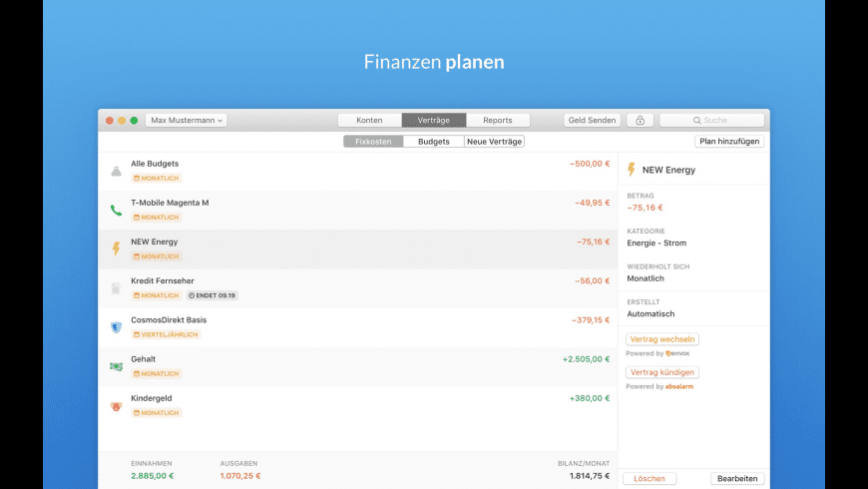Select the CosmosDirekt Basis entry
868x489 pixels.
click(x=357, y=328)
